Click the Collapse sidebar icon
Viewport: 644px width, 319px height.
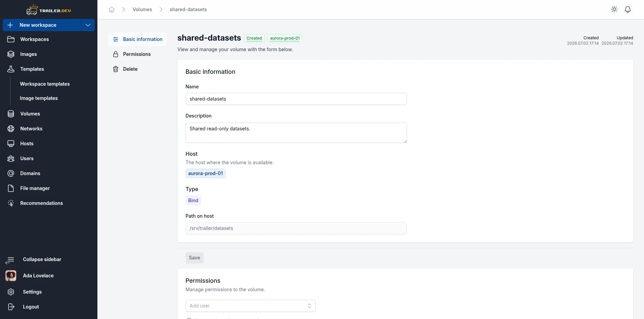[10, 260]
